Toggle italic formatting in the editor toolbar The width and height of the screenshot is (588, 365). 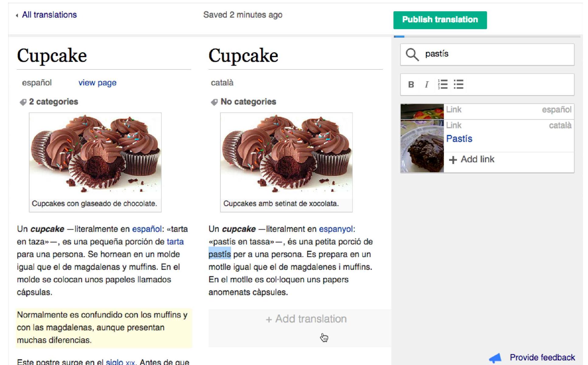pos(427,84)
